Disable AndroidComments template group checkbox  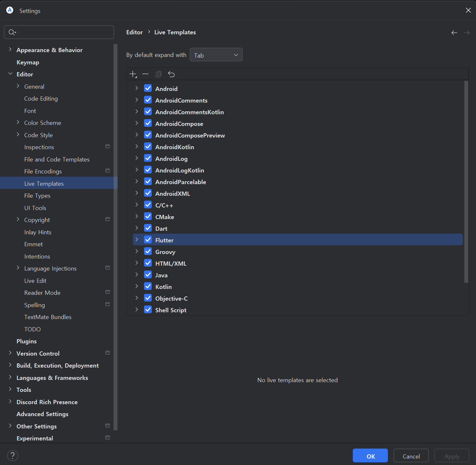coord(148,100)
